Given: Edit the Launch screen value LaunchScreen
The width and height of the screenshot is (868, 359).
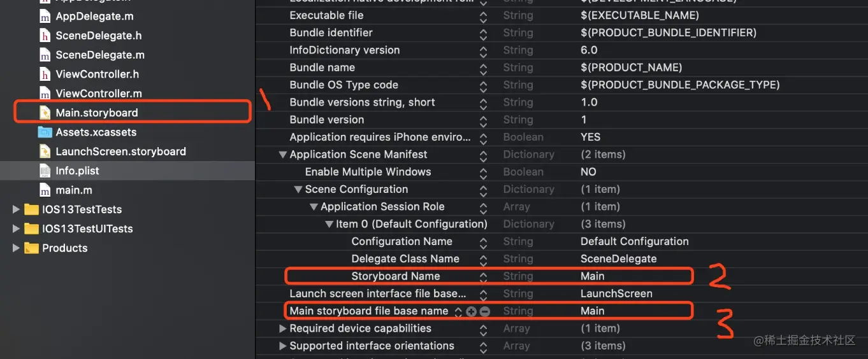Looking at the screenshot, I should click(616, 293).
